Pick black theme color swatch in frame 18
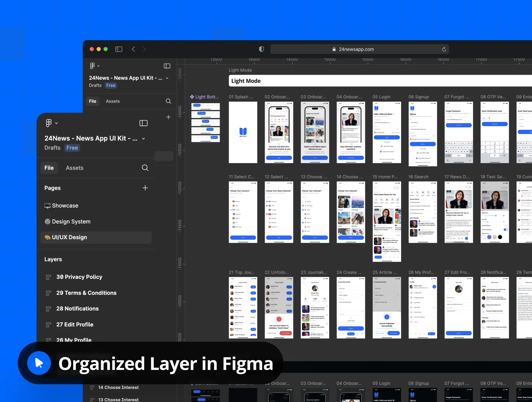This screenshot has width=532, height=402. pyautogui.click(x=500, y=237)
